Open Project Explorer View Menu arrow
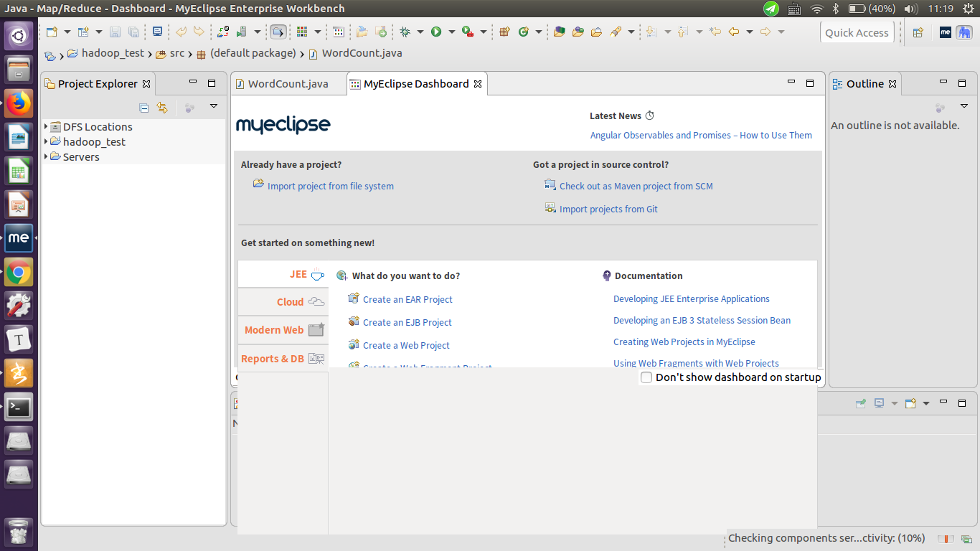Viewport: 980px width, 551px height. point(213,106)
